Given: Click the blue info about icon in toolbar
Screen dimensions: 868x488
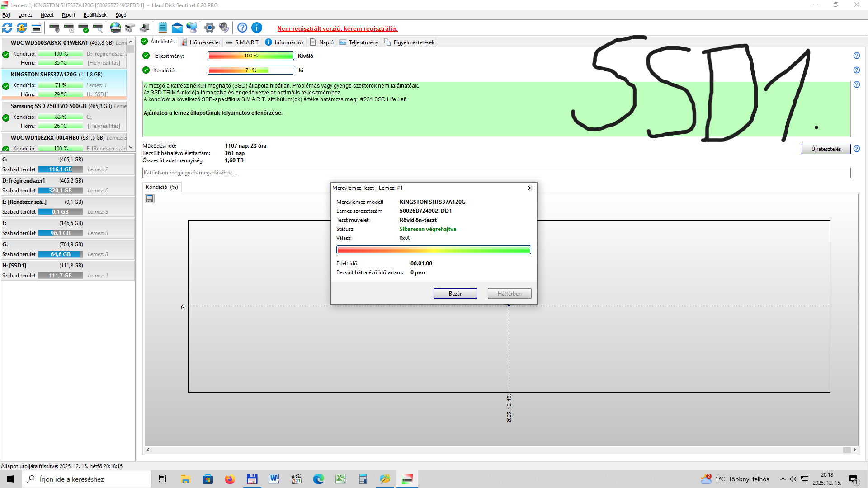Looking at the screenshot, I should tap(257, 28).
